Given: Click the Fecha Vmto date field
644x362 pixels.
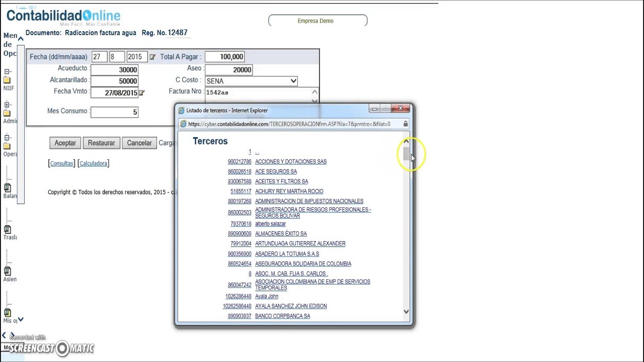Looking at the screenshot, I should coord(114,93).
